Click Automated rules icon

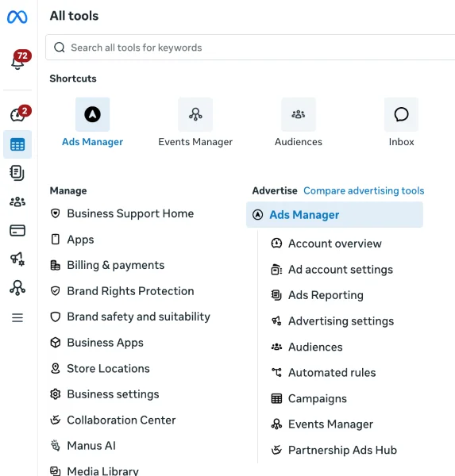pyautogui.click(x=276, y=373)
